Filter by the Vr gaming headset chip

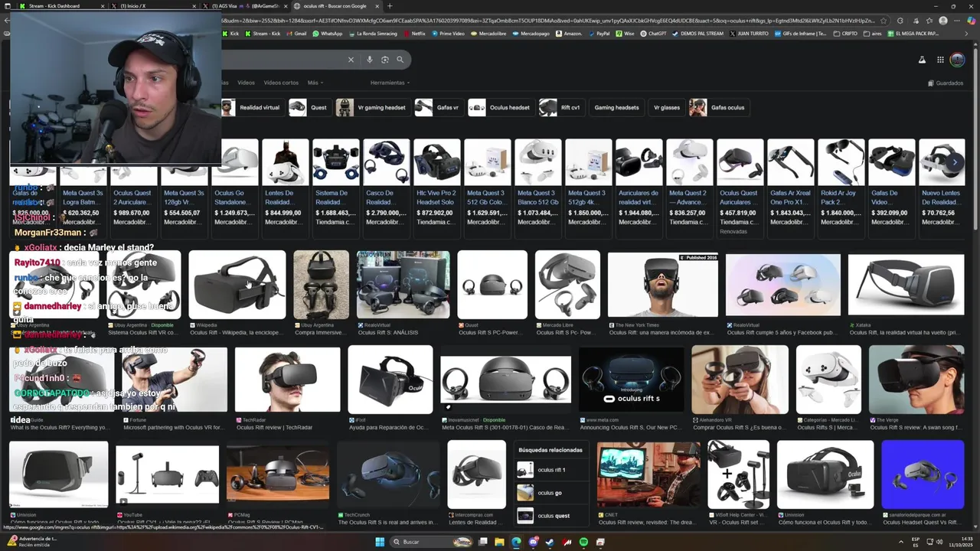[372, 107]
